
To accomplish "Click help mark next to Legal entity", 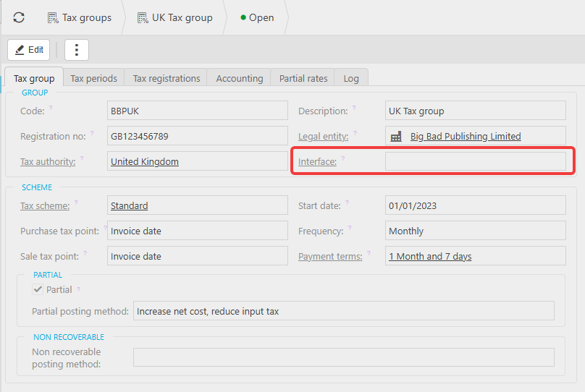I will click(x=355, y=132).
